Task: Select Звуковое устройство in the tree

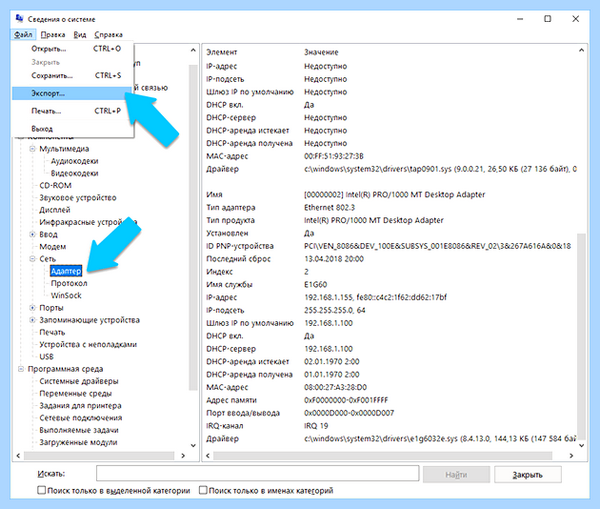Action: [x=78, y=197]
